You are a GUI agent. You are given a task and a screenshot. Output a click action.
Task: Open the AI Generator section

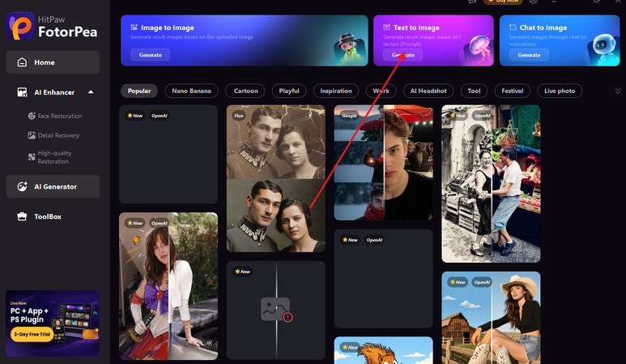click(x=53, y=187)
